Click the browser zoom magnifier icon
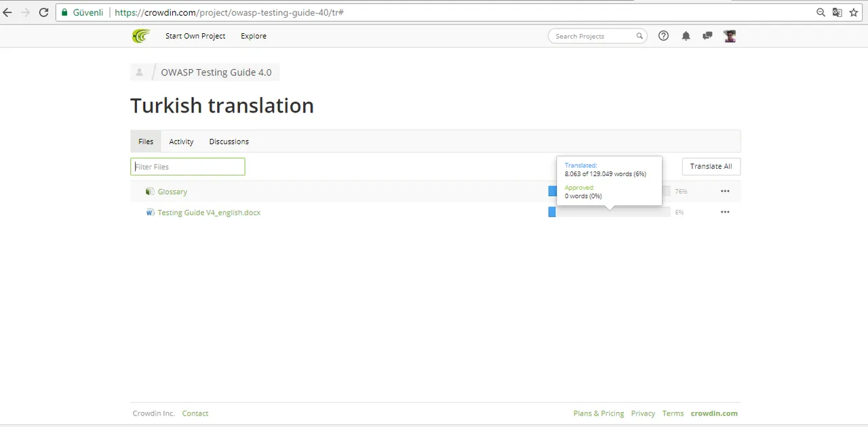This screenshot has width=868, height=427. (821, 12)
